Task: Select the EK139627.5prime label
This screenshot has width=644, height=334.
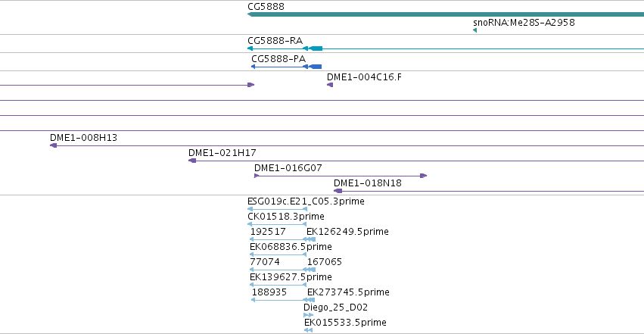Action: (291, 277)
